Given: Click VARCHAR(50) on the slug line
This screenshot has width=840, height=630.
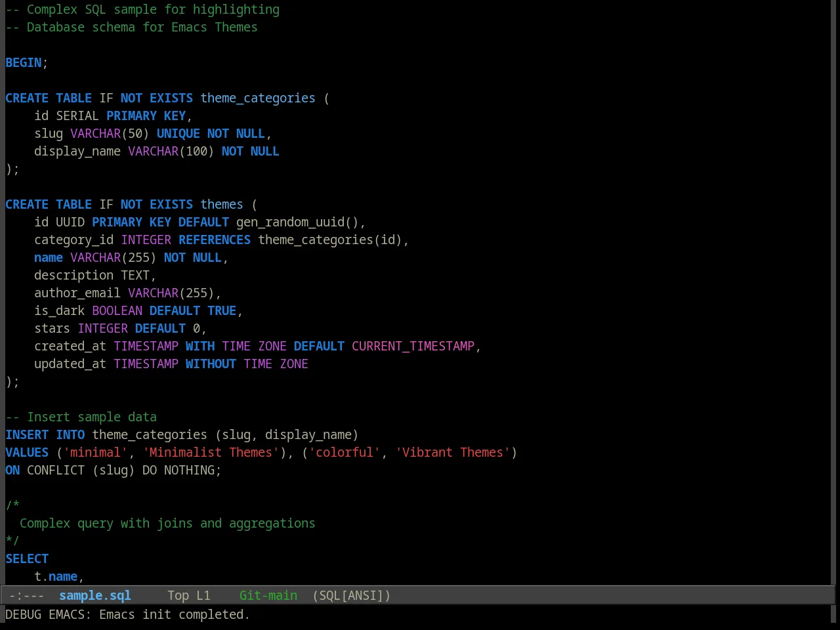Looking at the screenshot, I should coord(110,133).
